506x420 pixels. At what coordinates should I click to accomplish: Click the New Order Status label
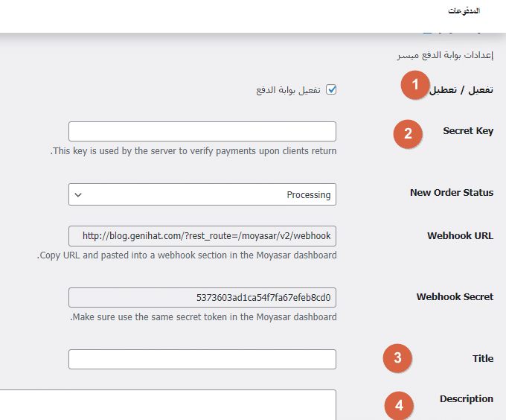coord(452,193)
